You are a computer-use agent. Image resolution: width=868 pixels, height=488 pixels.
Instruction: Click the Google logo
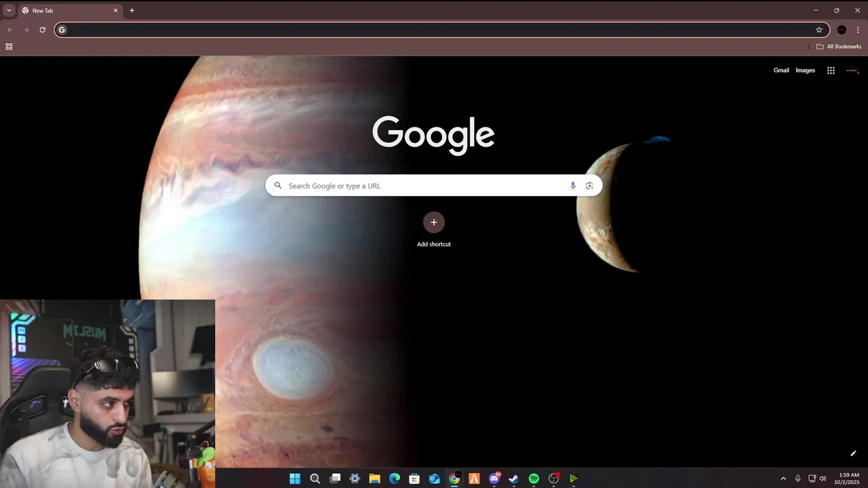point(433,136)
